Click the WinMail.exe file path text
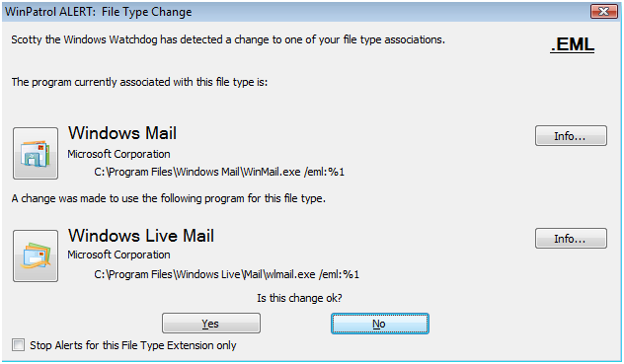Screen dimensions: 624x364 point(219,172)
